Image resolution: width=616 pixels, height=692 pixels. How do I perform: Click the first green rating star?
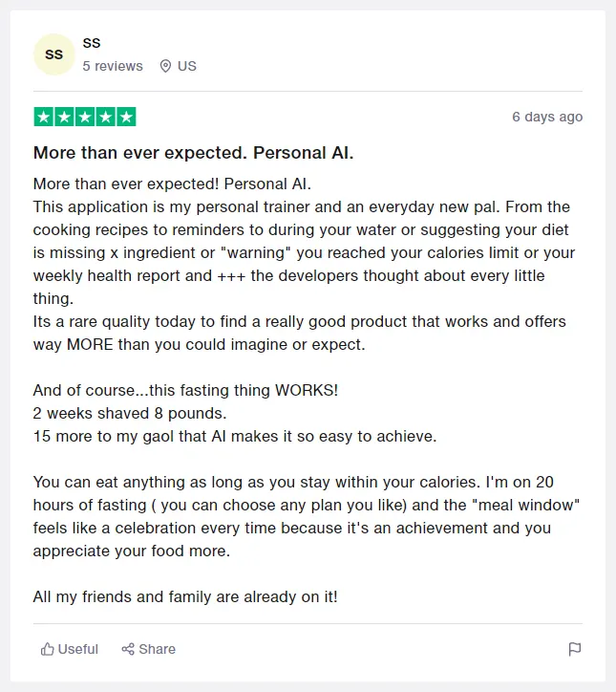[43, 117]
